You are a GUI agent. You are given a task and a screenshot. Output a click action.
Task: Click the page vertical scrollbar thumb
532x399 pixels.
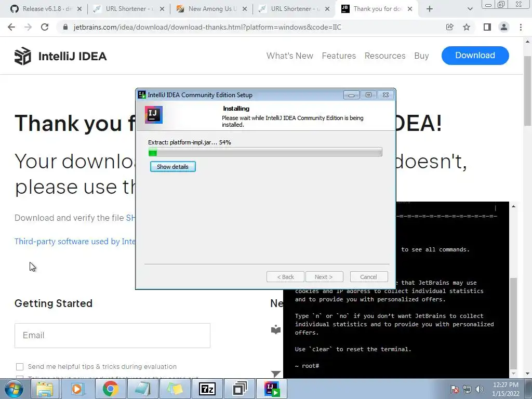[x=528, y=91]
